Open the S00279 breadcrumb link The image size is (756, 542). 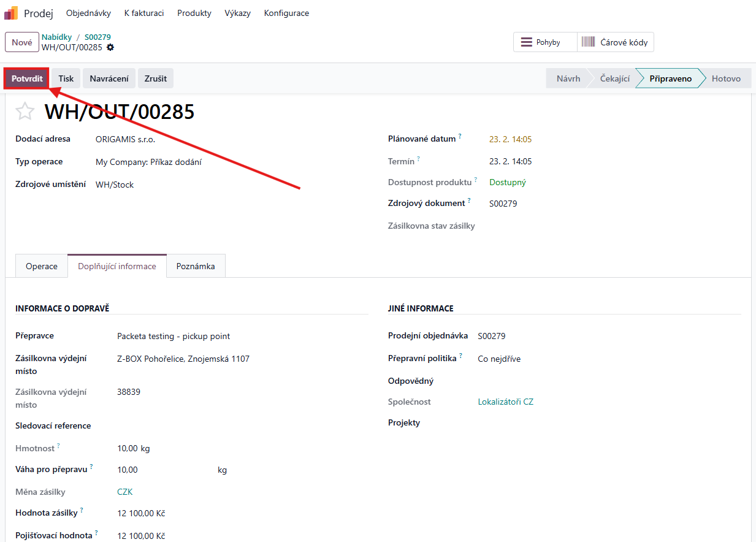[x=97, y=37]
